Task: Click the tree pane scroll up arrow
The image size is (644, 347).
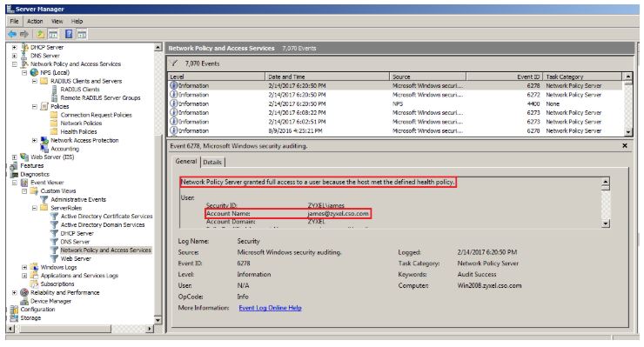Action: 158,48
